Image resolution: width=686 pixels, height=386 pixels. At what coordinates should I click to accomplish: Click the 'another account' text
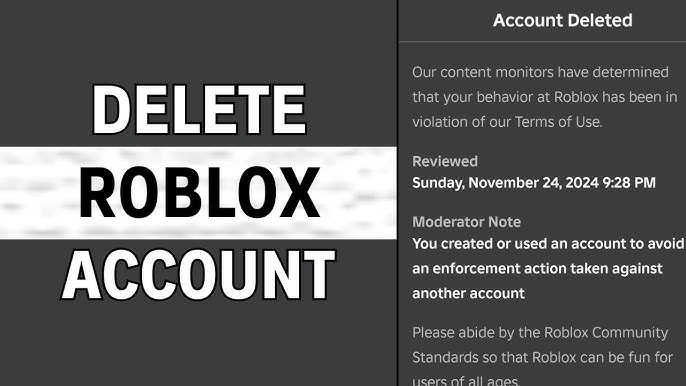point(468,293)
